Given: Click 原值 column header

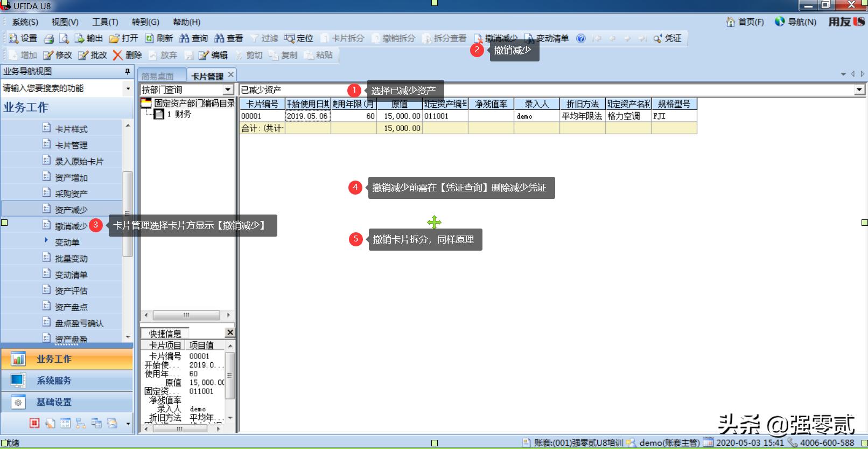Looking at the screenshot, I should pos(400,103).
